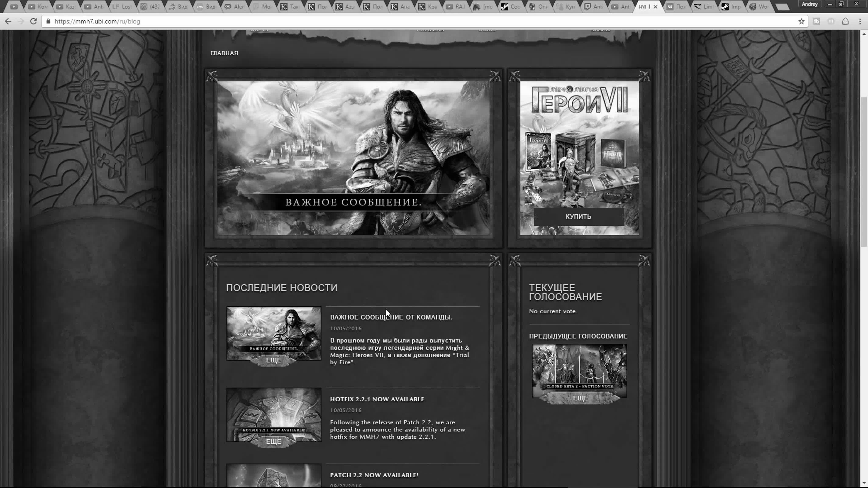
Task: Open HOTFIX 2.2.1 NOW AVAILABLE article
Action: [x=377, y=399]
